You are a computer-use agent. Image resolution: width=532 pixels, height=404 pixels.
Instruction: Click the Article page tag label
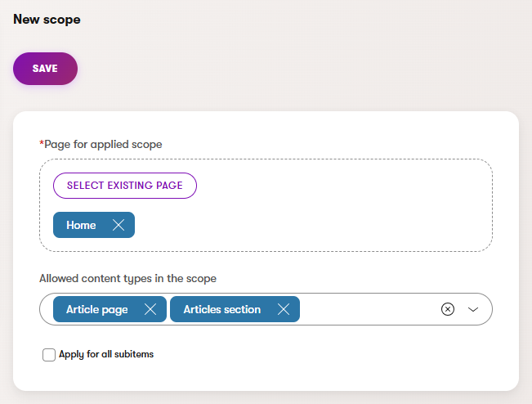97,309
